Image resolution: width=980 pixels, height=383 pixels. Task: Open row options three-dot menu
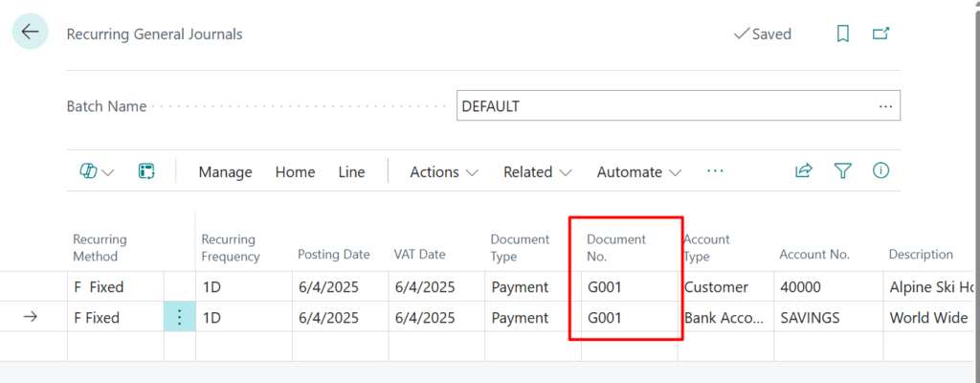tap(179, 318)
